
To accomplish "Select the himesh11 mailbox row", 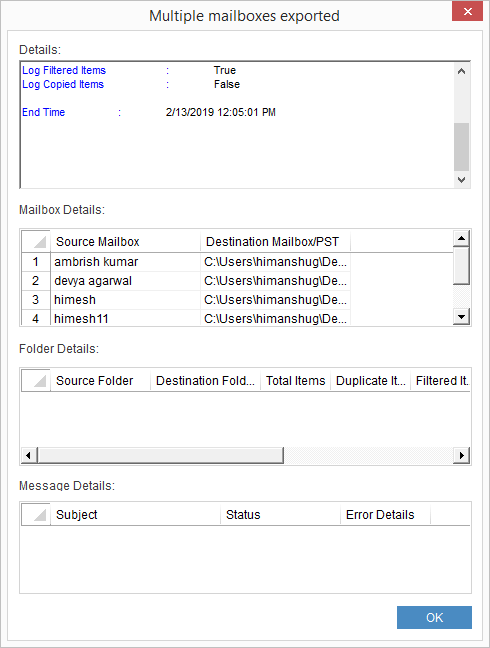I will [x=186, y=318].
